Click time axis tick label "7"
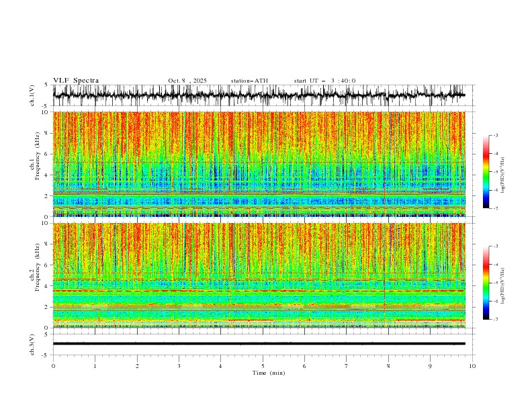Screen dimensions: 532x411 pos(347,366)
